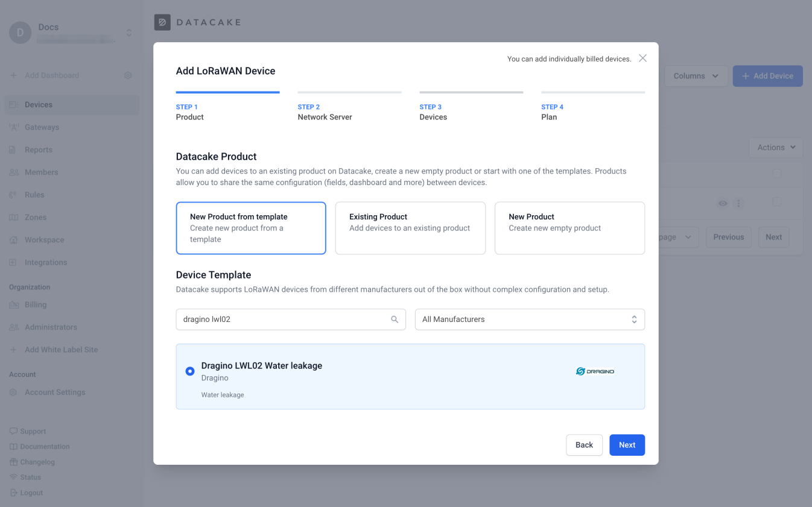
Task: Open workspace settings gear beside Add Dashboard
Action: coord(128,75)
